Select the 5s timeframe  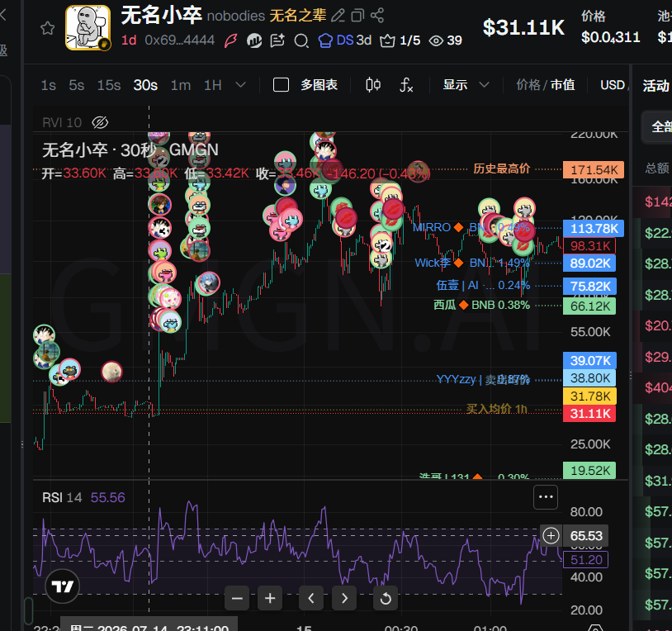coord(77,85)
